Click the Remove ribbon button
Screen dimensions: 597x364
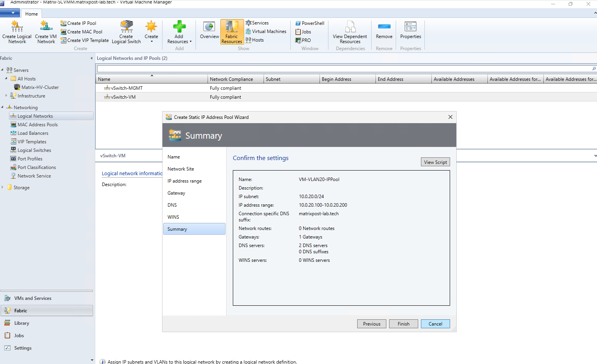coord(384,30)
